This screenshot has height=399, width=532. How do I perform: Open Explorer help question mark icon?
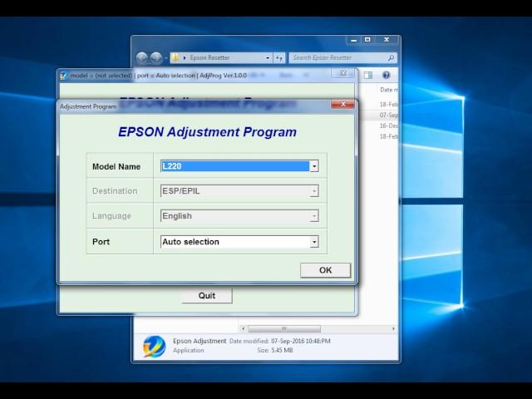386,75
